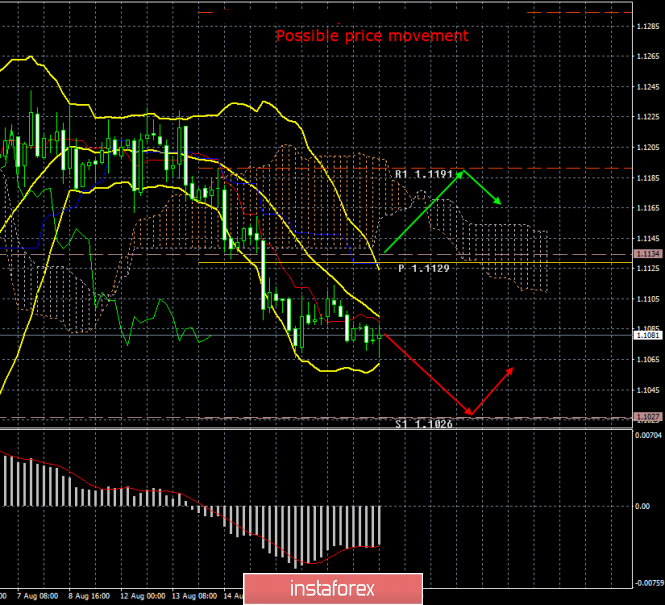Click the 1.1185 price axis value
Viewport: 665px width, 605px height.
point(648,178)
